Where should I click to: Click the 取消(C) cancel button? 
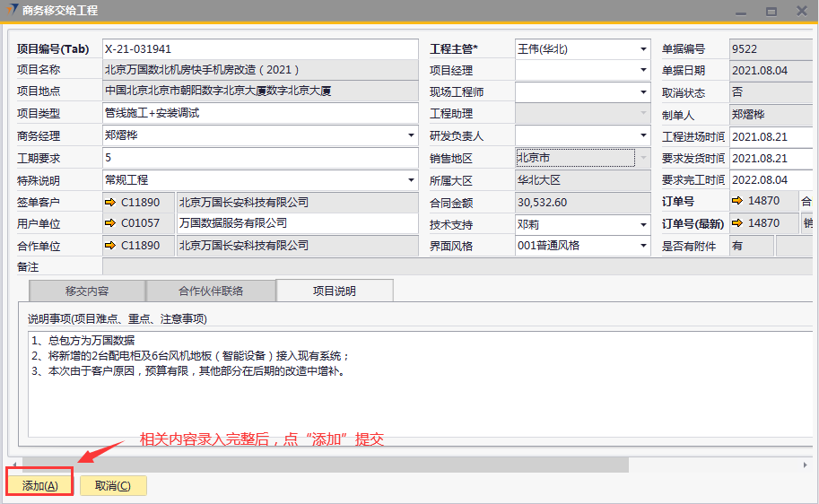113,485
